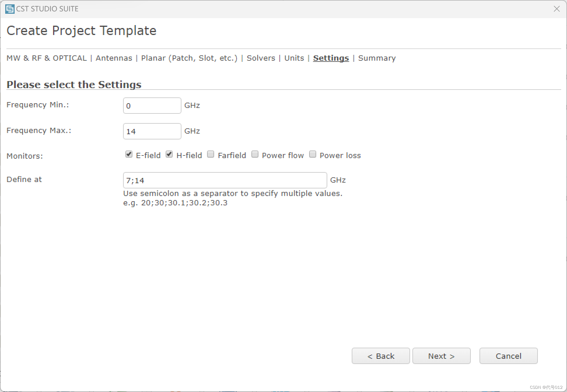Enable the Farfield monitor checkbox

point(211,155)
